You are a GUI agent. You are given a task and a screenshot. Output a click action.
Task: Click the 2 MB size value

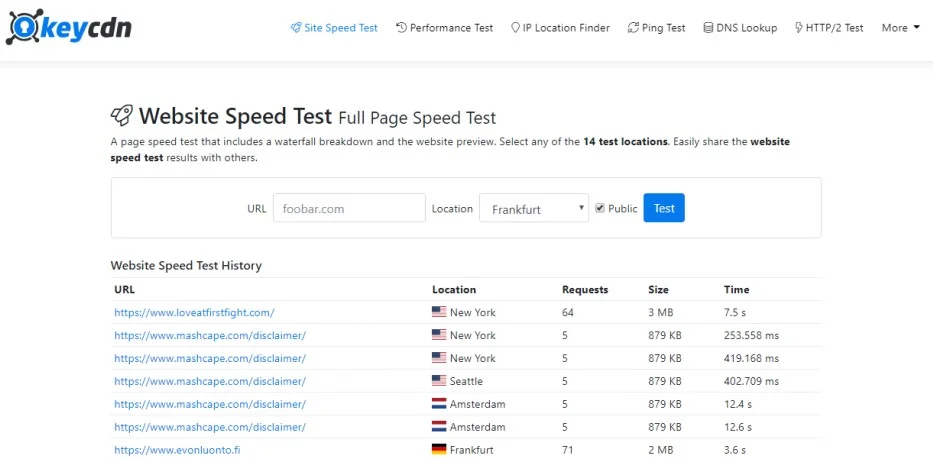coord(660,449)
